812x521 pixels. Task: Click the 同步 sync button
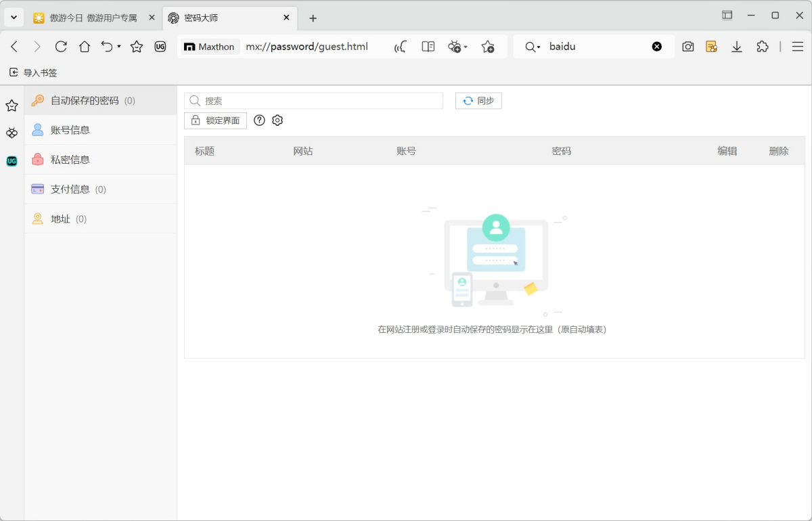pyautogui.click(x=478, y=100)
